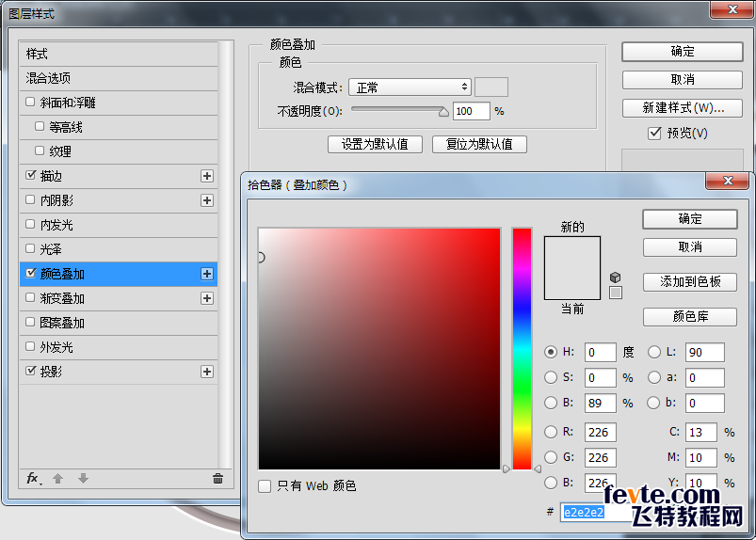Enable 纹理 checkbox

pyautogui.click(x=40, y=151)
